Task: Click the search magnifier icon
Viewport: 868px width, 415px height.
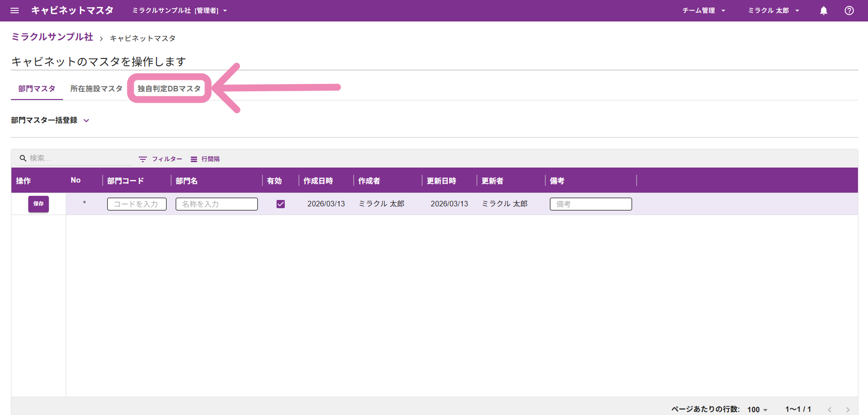Action: 23,158
